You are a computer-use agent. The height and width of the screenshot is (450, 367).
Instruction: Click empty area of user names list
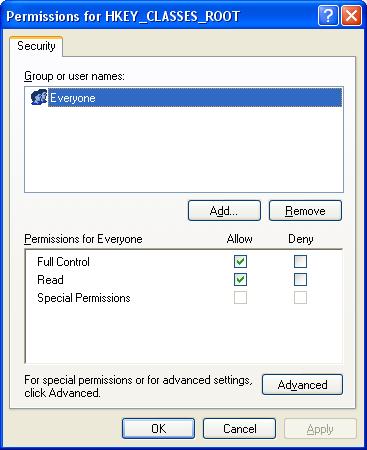(184, 149)
